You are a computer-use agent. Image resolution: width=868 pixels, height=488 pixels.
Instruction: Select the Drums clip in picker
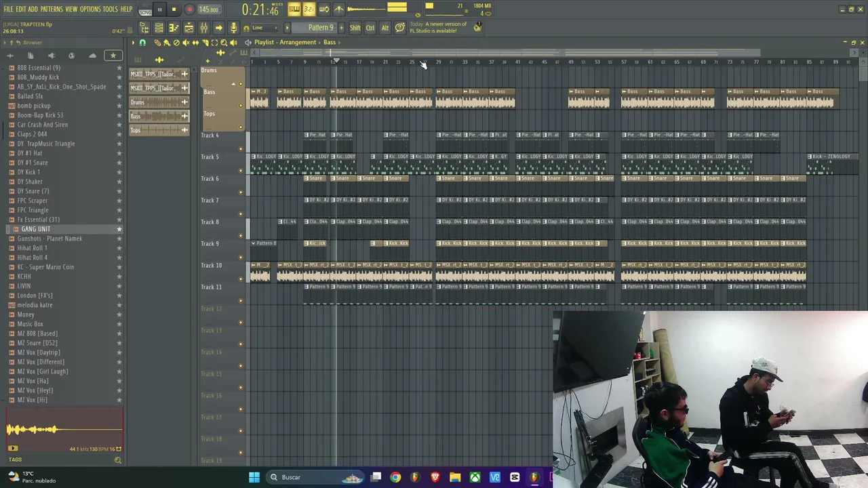click(159, 102)
